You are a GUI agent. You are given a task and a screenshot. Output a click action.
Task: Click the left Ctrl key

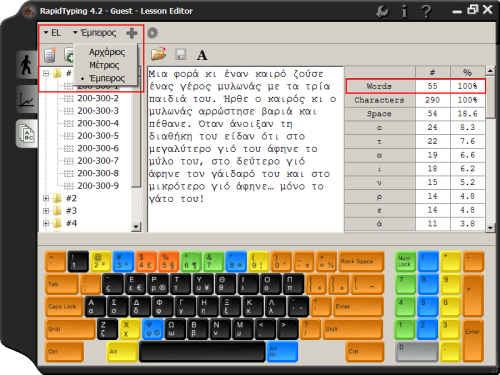64,352
